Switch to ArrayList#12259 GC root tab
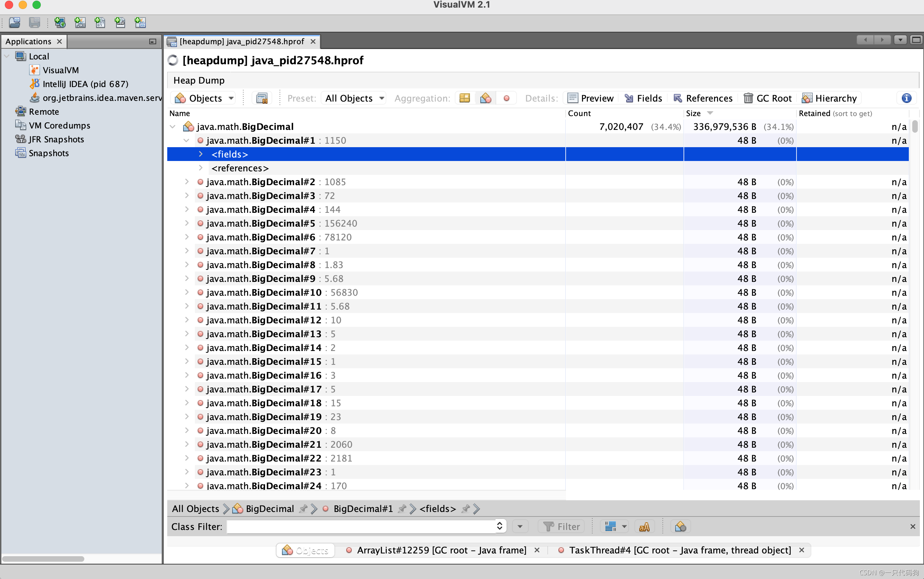 tap(441, 550)
